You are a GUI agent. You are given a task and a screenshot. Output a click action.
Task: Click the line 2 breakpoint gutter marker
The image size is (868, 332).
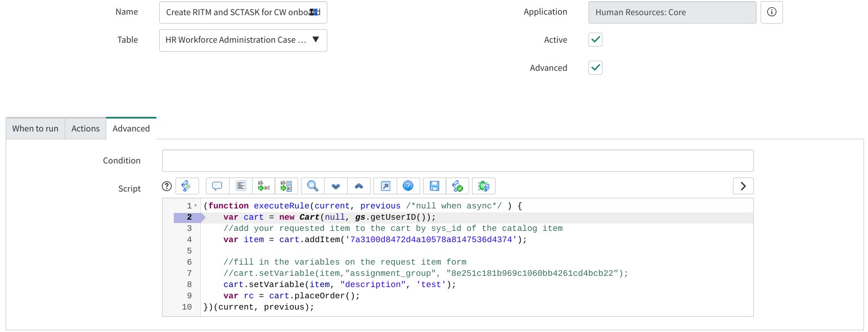coord(190,217)
